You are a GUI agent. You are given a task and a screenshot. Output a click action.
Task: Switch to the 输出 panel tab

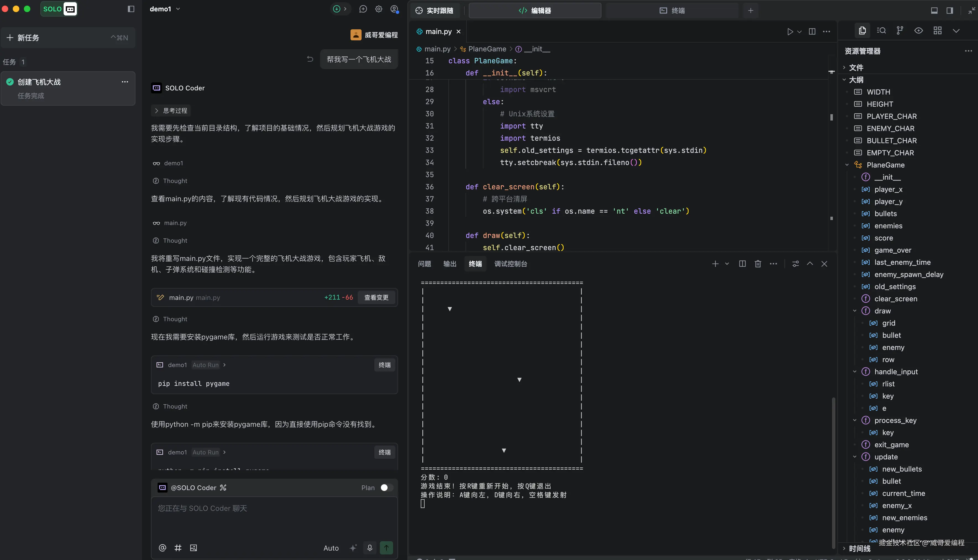pyautogui.click(x=449, y=264)
